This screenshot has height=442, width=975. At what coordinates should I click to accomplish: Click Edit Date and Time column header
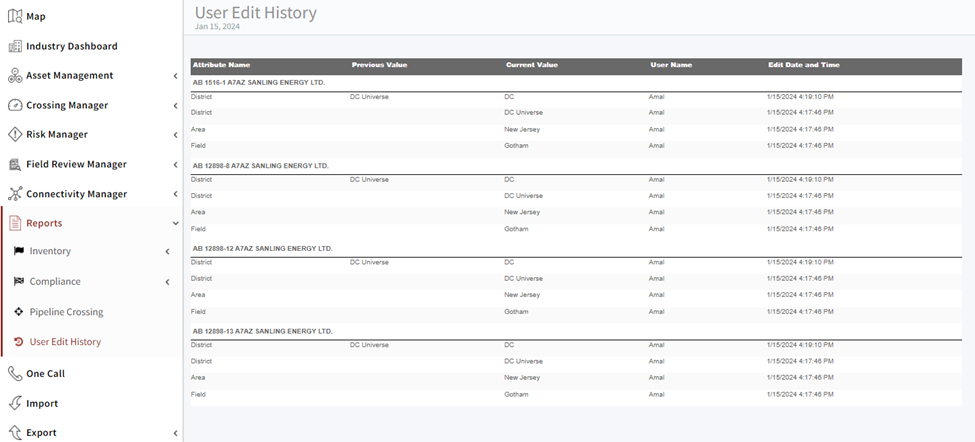point(804,65)
